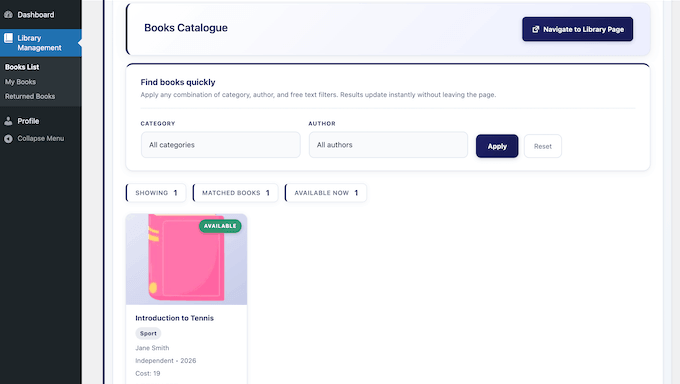Click the external link icon on Navigate button
The height and width of the screenshot is (384, 680).
pos(536,29)
